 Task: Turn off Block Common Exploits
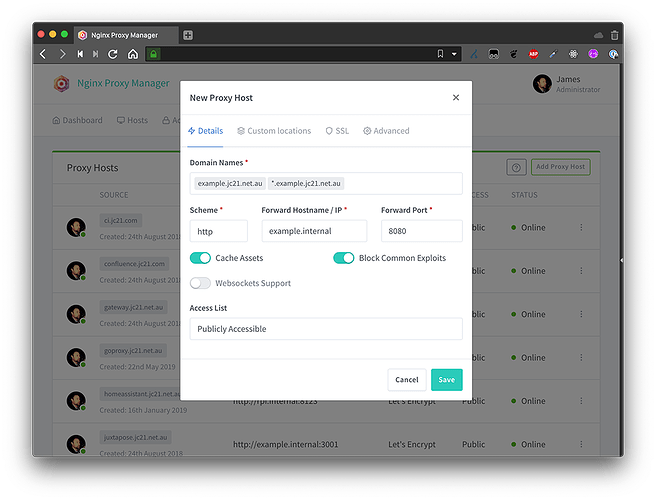(x=344, y=258)
